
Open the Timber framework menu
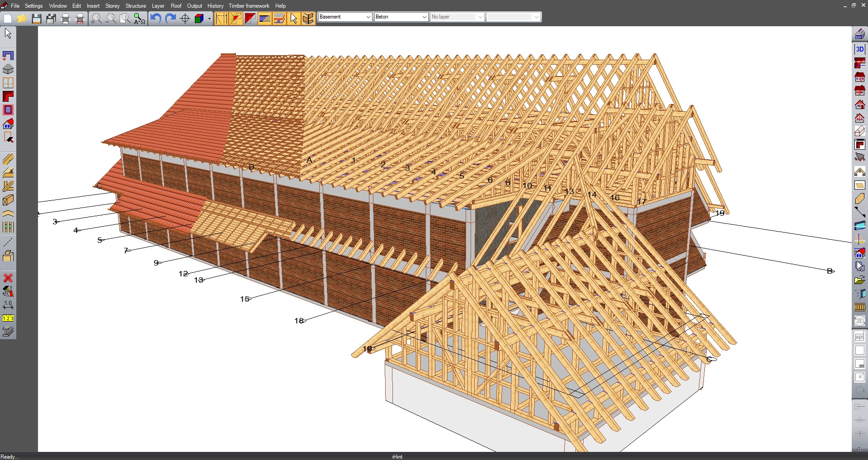tap(249, 6)
